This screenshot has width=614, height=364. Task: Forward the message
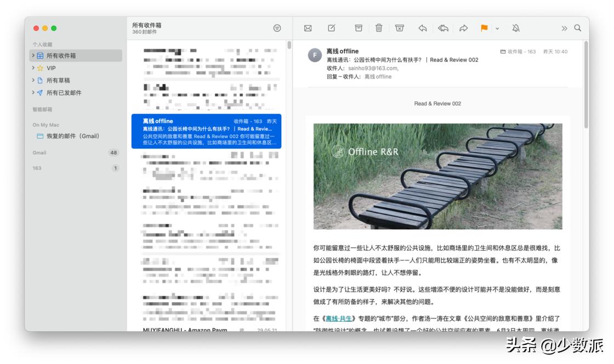point(464,28)
